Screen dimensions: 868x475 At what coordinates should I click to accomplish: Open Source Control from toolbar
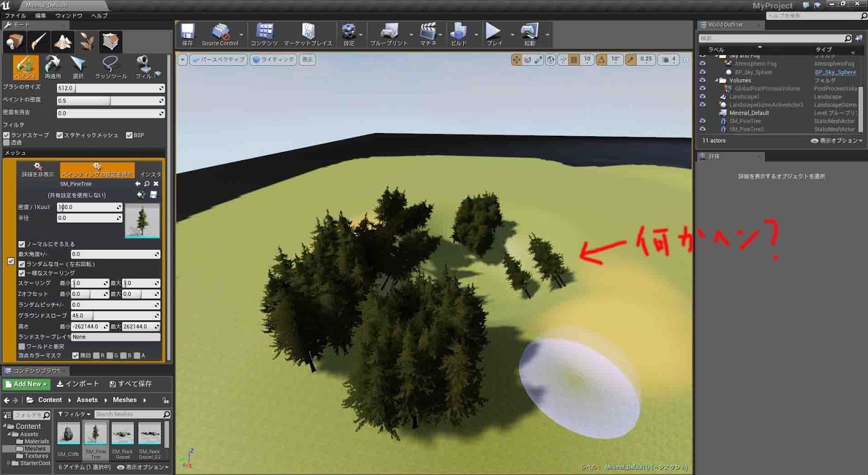point(220,35)
